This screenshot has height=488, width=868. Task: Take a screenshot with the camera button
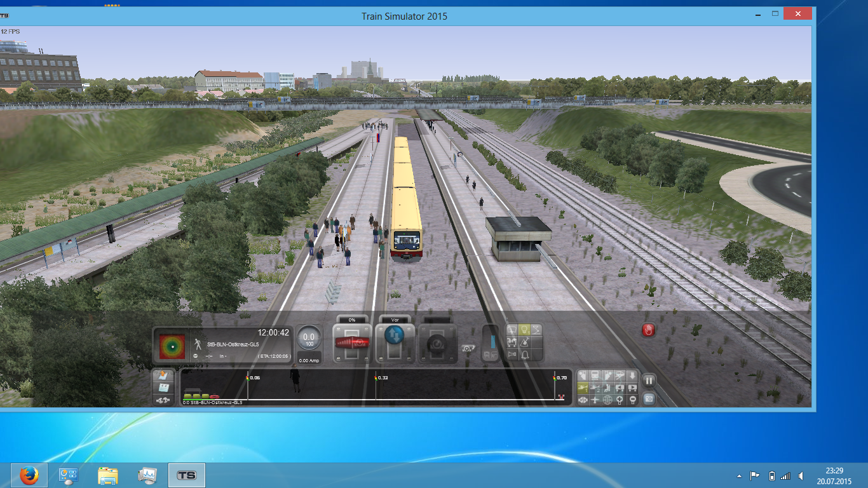coord(649,399)
